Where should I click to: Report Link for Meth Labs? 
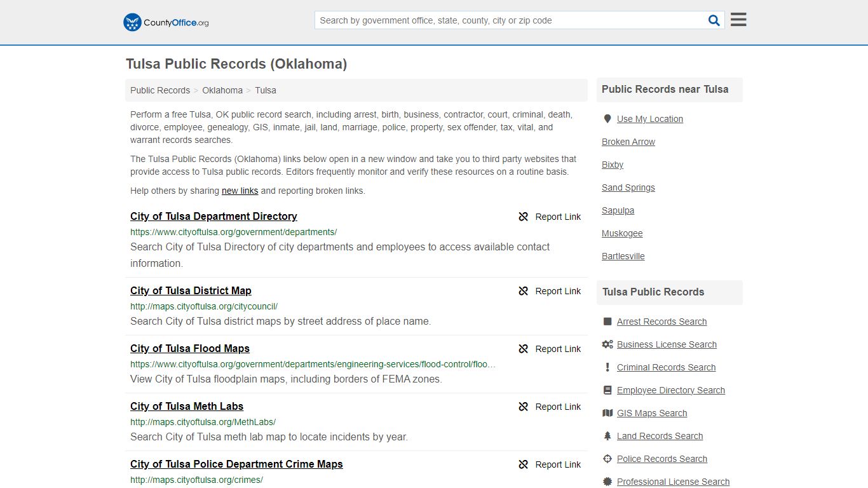(558, 407)
